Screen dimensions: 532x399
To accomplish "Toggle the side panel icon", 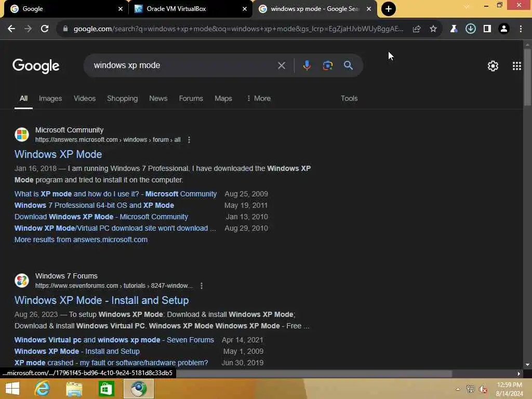I will [487, 29].
